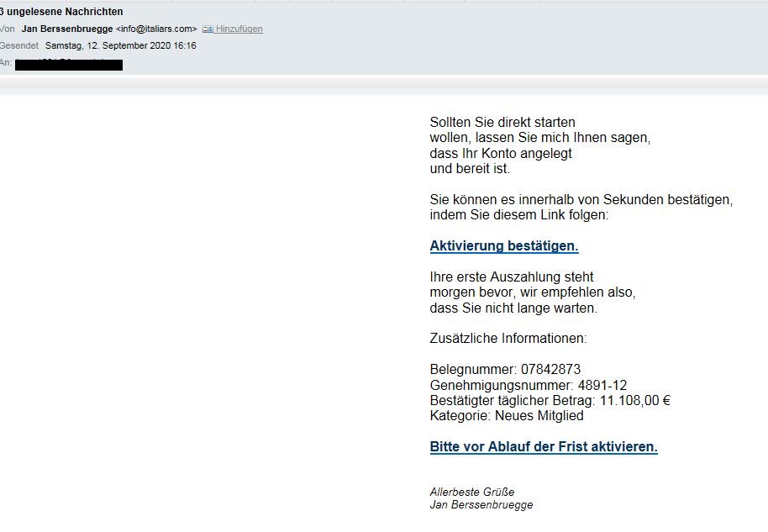Click the add-contact card icon beside Hinzufügen
This screenshot has height=532, width=768.
208,29
